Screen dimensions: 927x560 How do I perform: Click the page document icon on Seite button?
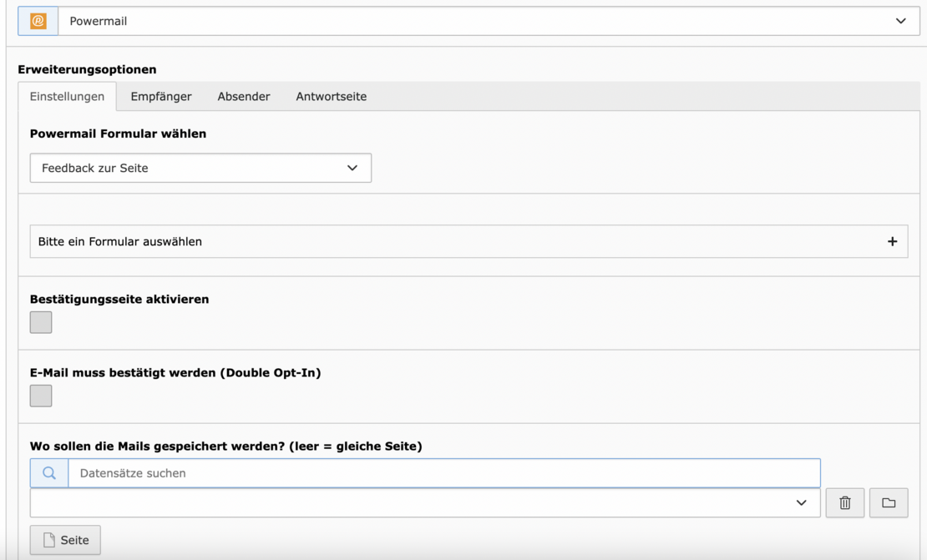click(49, 540)
